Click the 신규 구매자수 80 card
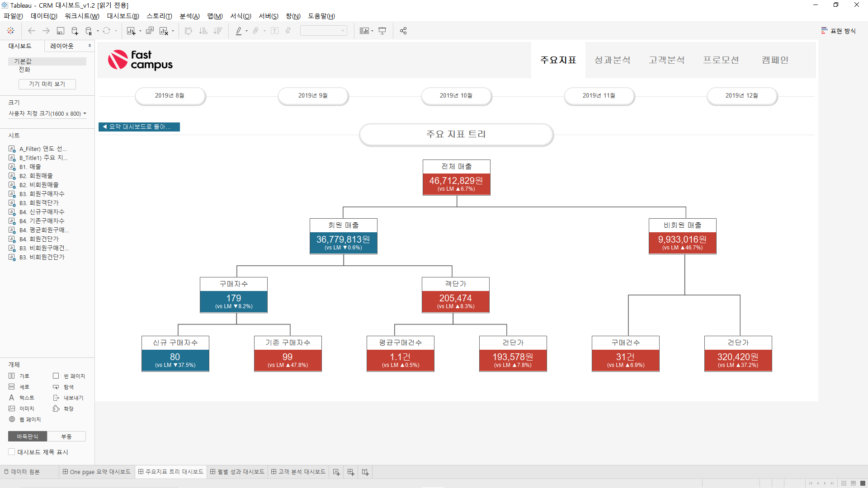Screen dimensions: 868x488 tap(175, 354)
